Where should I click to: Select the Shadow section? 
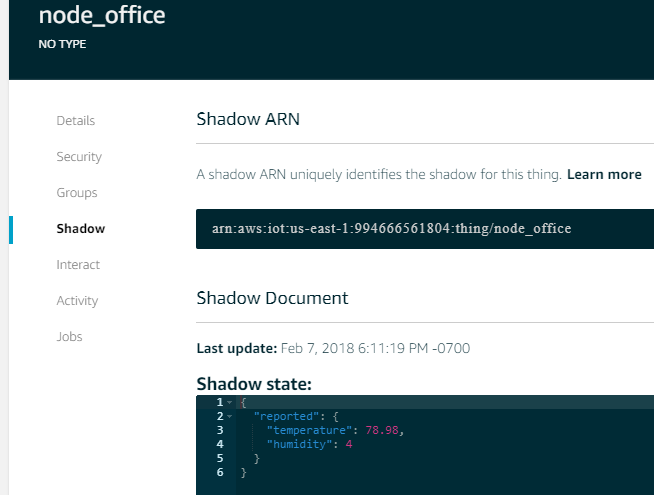click(x=80, y=229)
